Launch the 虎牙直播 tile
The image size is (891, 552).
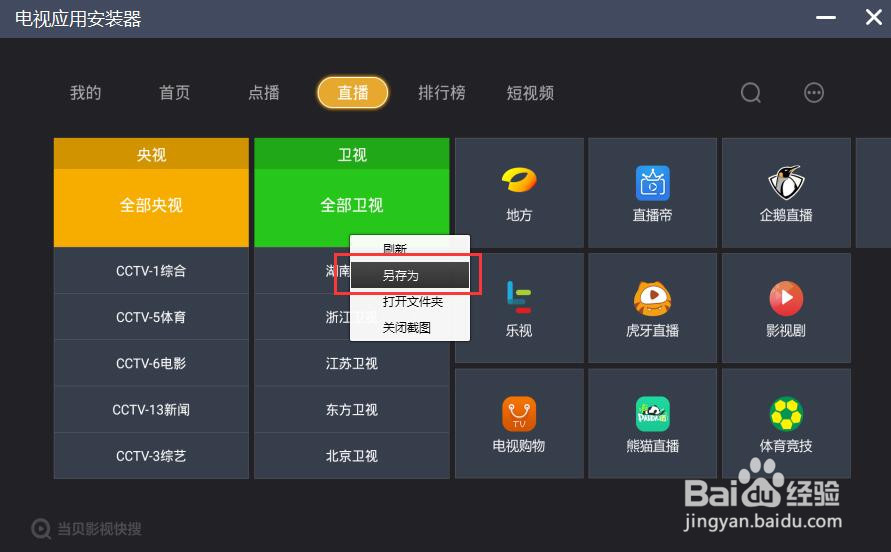[x=652, y=308]
